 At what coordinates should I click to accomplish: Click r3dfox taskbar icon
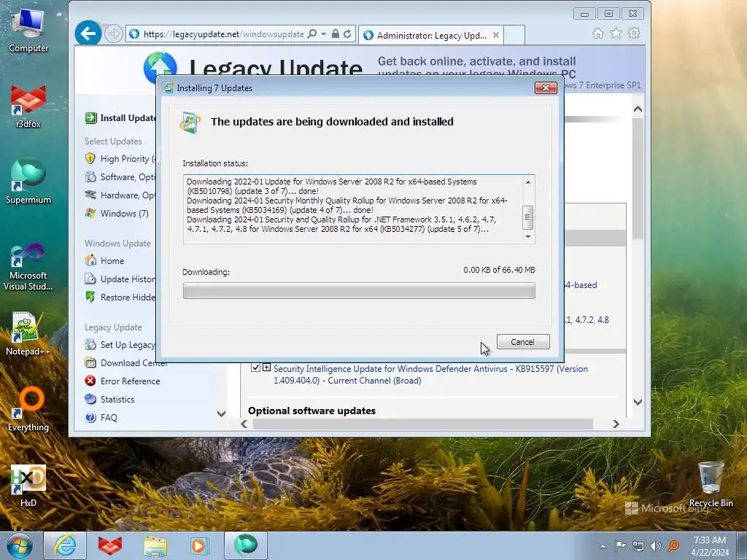110,545
